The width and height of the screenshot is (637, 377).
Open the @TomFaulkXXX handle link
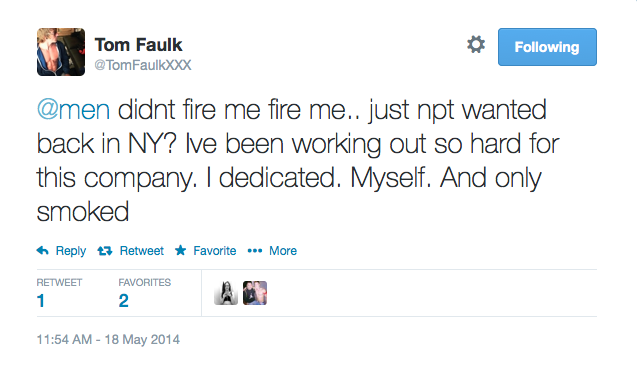(x=143, y=65)
